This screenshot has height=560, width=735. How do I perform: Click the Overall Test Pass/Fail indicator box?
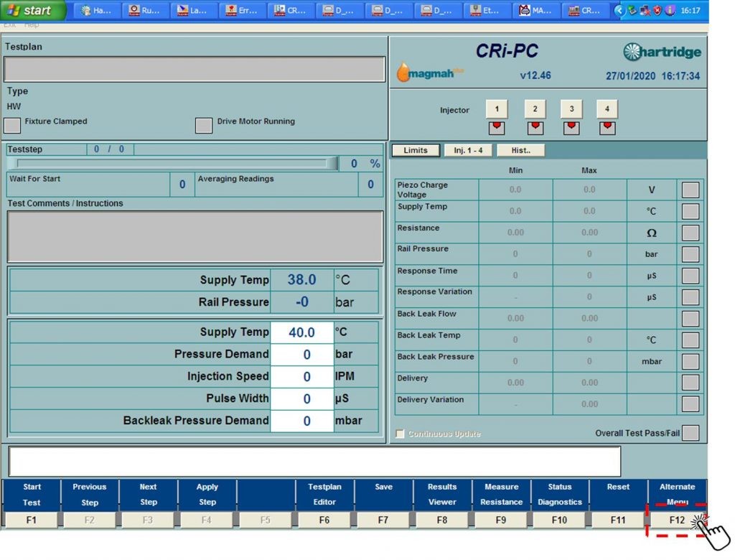tap(690, 433)
